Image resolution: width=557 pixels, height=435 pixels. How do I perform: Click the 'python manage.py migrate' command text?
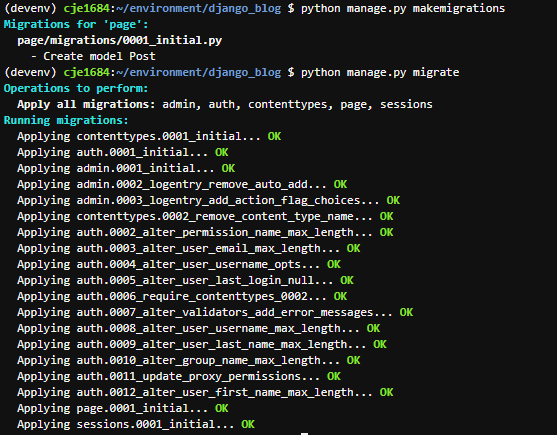click(x=380, y=72)
